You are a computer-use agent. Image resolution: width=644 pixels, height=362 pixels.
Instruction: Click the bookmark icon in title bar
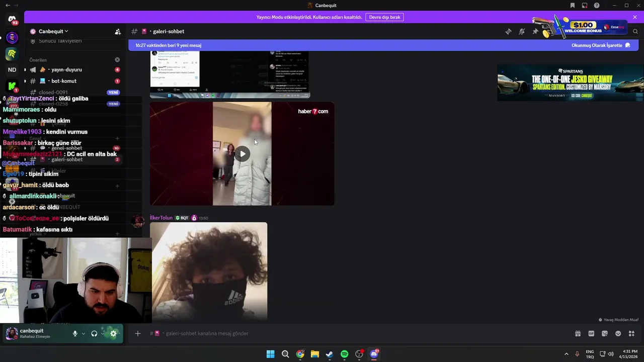pos(573,5)
